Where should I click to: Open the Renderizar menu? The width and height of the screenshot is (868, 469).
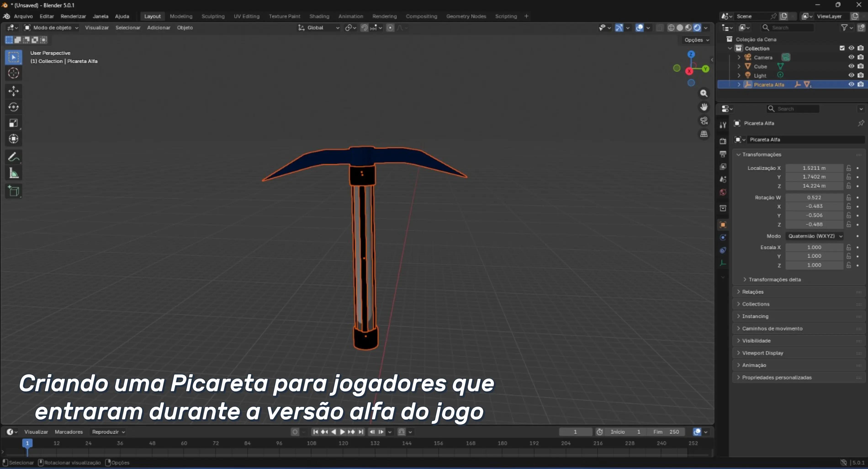pos(73,16)
